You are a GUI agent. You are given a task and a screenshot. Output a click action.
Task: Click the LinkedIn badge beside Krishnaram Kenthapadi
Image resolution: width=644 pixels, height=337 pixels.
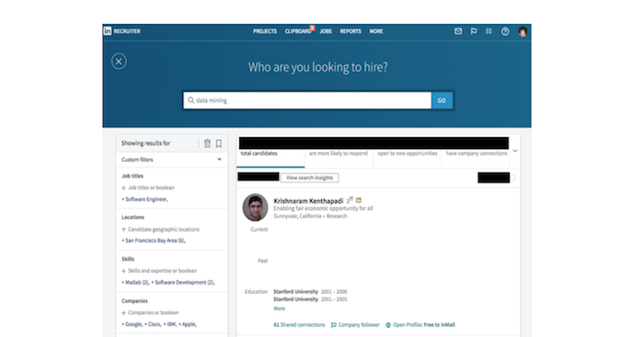pyautogui.click(x=359, y=200)
